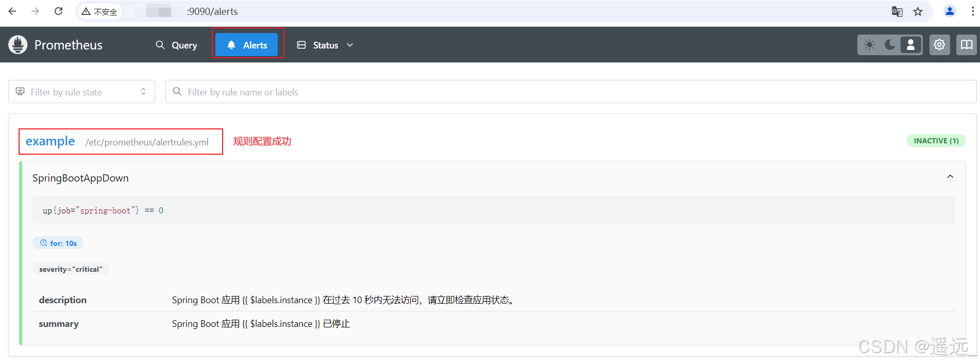Reload the page with the refresh icon
Image resolution: width=980 pixels, height=363 pixels.
click(59, 11)
